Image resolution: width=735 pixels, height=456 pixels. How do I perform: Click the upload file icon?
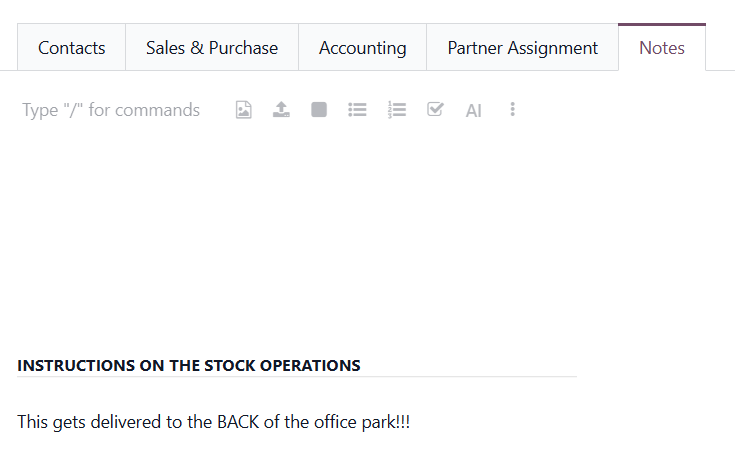(281, 110)
